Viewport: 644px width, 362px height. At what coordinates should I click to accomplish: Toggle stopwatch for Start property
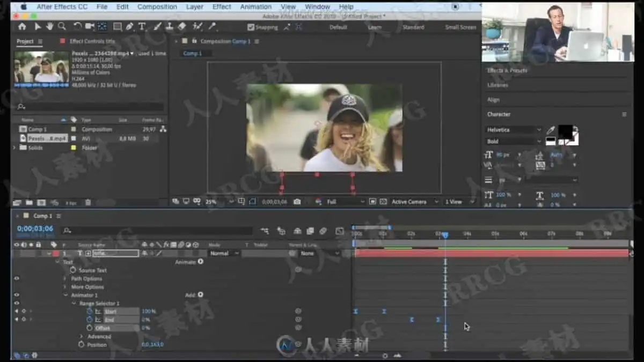coord(90,311)
